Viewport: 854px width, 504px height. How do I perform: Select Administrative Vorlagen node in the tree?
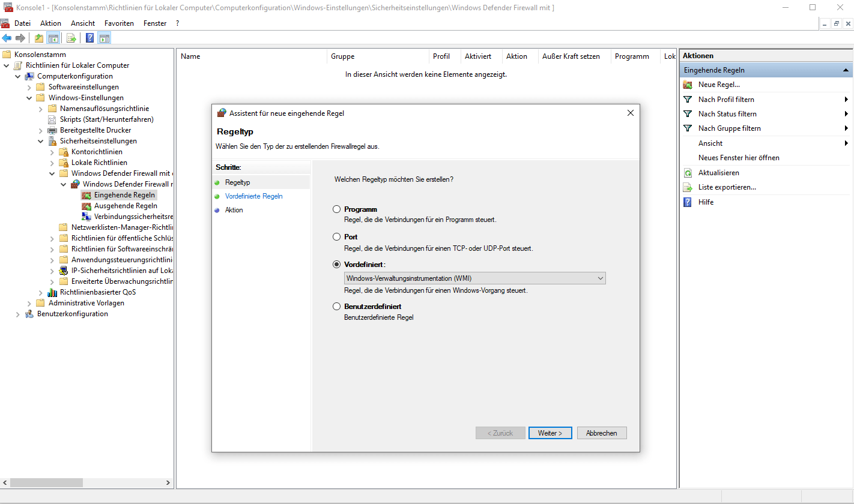tap(86, 303)
